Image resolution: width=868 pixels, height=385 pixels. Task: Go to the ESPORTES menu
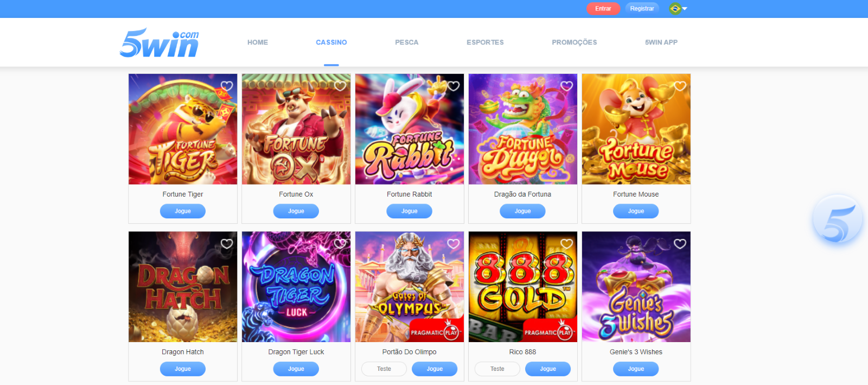pos(485,42)
